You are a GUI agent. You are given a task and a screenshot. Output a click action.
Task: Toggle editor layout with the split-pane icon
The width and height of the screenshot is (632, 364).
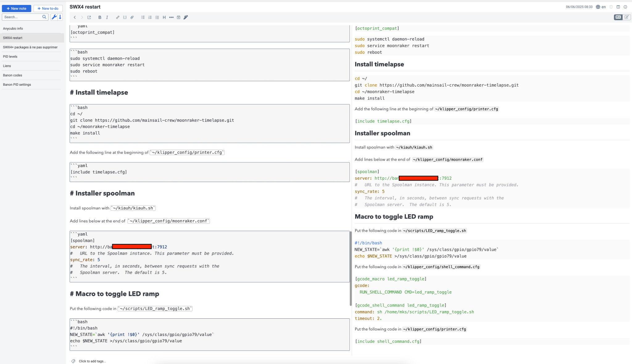(618, 7)
